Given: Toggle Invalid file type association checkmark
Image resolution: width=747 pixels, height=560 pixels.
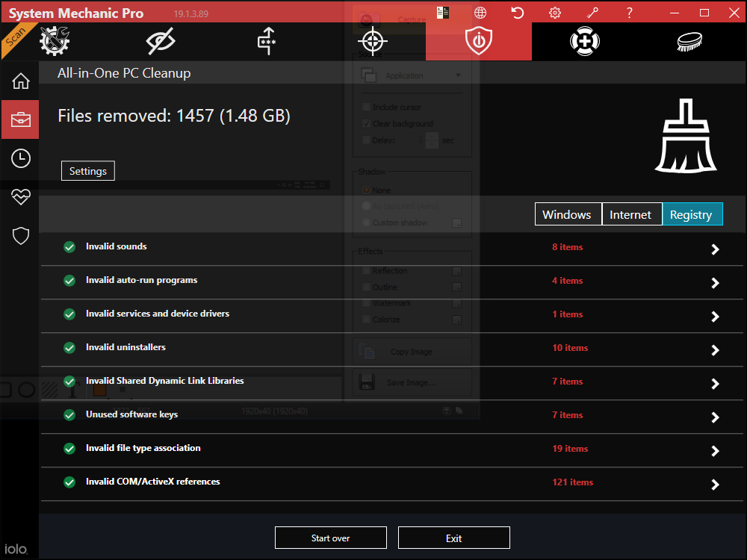Looking at the screenshot, I should coord(69,449).
